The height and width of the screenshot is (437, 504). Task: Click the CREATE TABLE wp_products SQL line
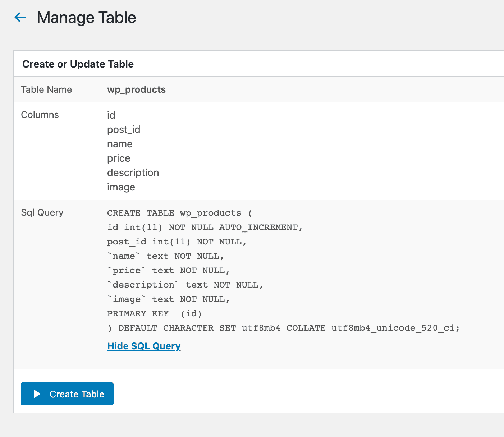(180, 213)
